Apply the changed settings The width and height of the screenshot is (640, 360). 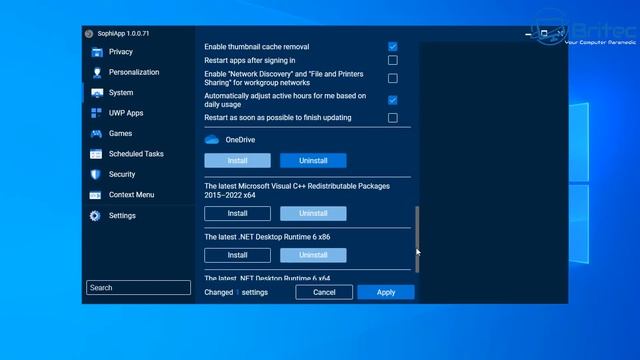pos(386,292)
